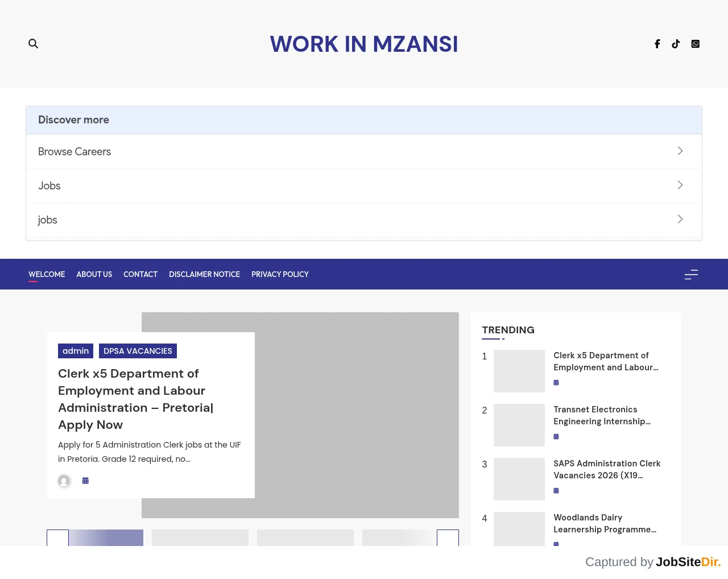Click the calendar icon in featured post card
The height and width of the screenshot is (579, 728).
pos(85,481)
